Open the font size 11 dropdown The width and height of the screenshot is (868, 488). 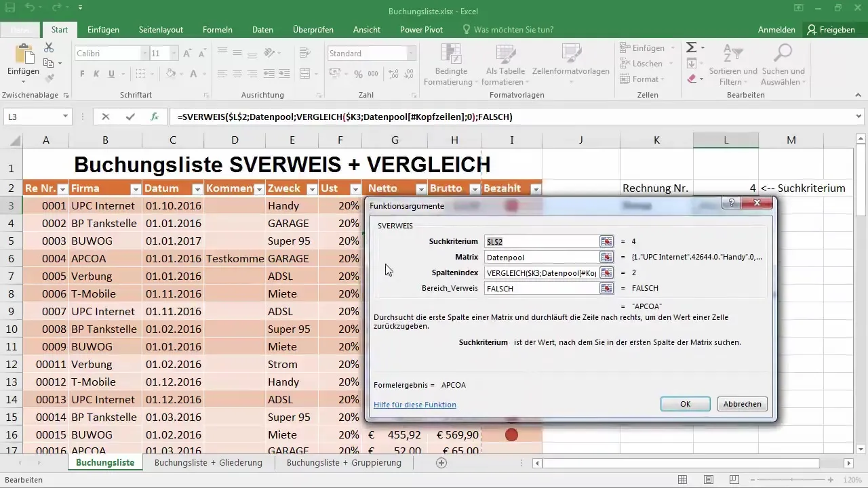click(x=174, y=54)
